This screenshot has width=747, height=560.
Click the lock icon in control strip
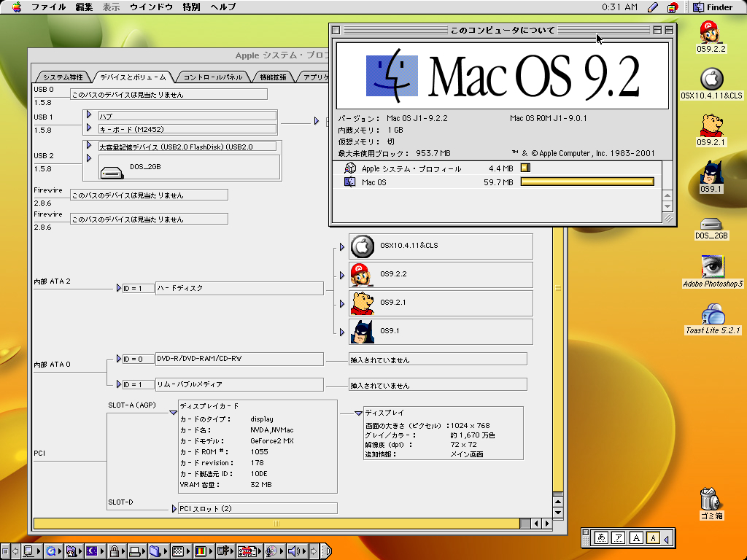click(x=114, y=551)
